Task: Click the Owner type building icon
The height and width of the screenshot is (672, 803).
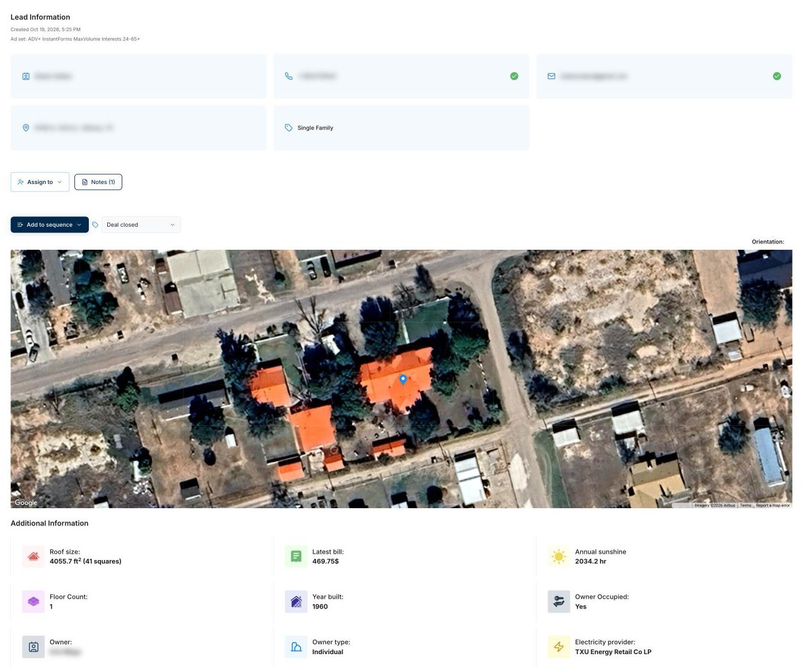Action: 296,647
